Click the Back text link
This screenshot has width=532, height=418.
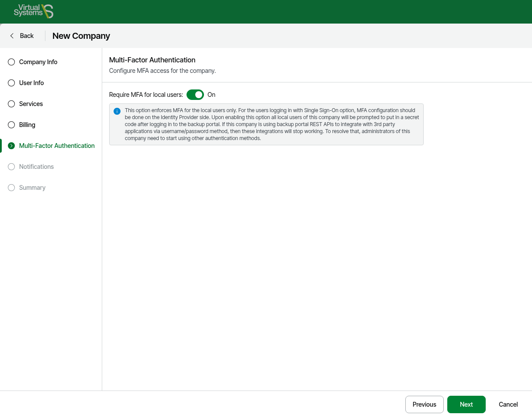click(x=27, y=36)
